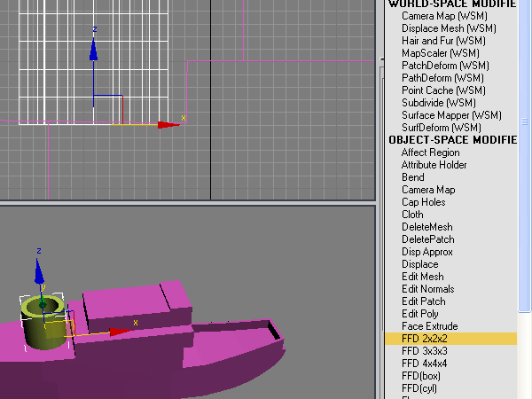Choose Hair and Fur (WSM)
Screen dimensions: 532x399
pos(443,41)
